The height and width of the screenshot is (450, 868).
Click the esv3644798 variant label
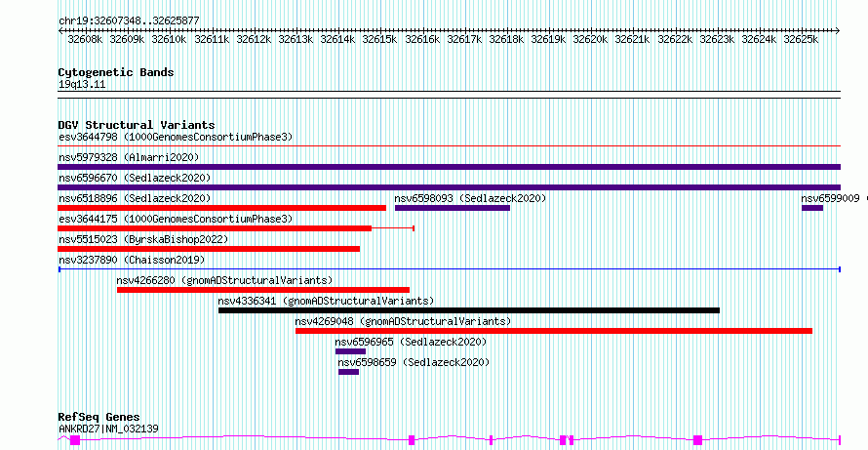(176, 137)
